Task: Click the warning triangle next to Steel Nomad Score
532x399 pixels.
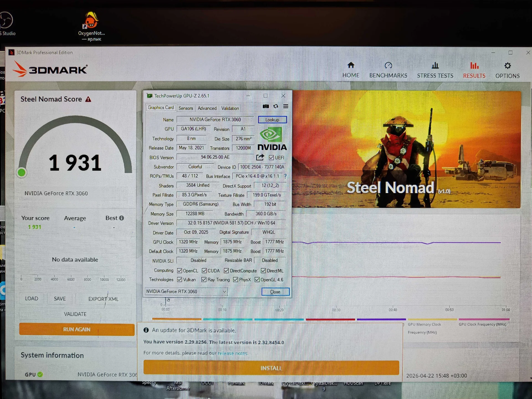Action: (88, 99)
